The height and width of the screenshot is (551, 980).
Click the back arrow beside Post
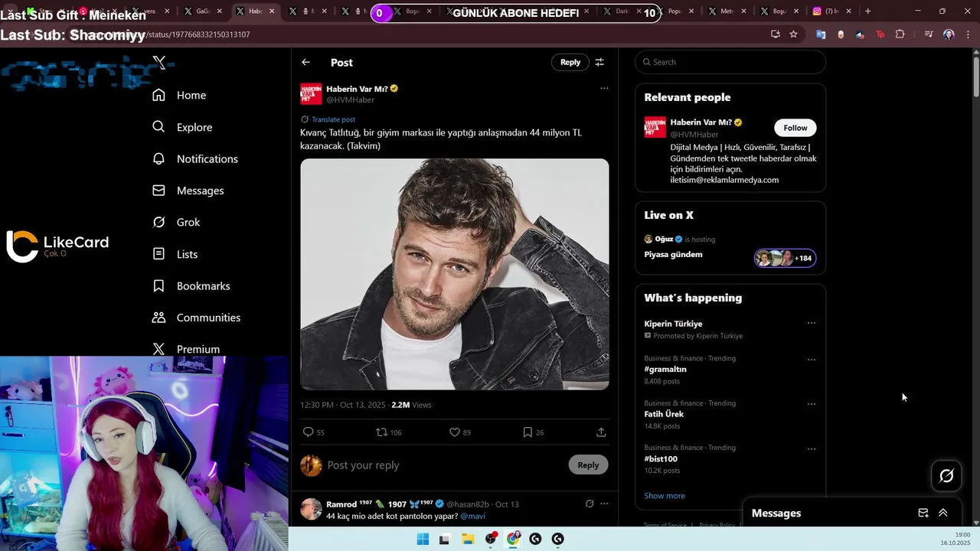point(305,62)
